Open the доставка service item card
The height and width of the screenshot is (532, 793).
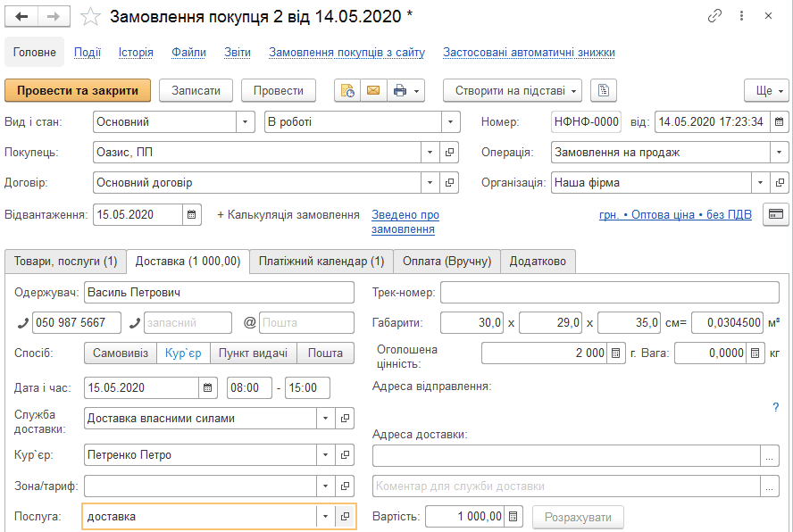pos(345,516)
